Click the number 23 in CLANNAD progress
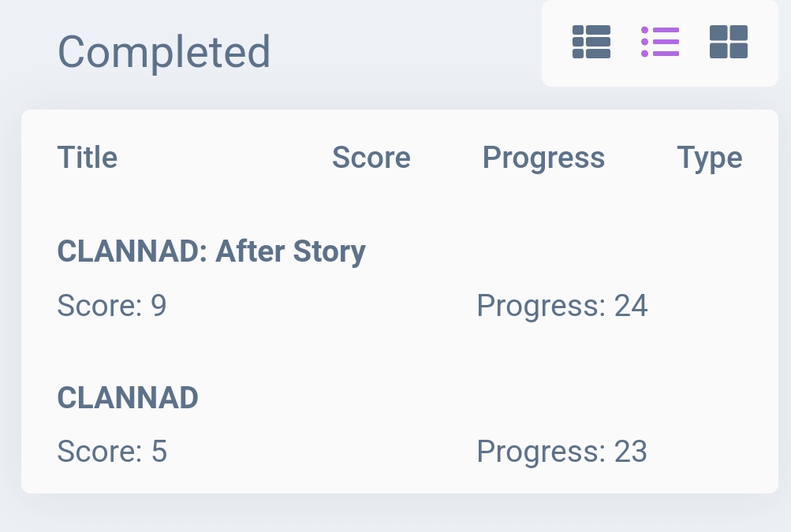This screenshot has height=532, width=791. click(631, 452)
